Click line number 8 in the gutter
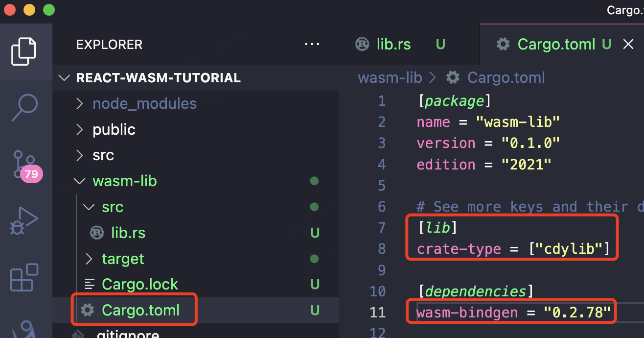Screen dimensions: 644x338 coord(381,249)
